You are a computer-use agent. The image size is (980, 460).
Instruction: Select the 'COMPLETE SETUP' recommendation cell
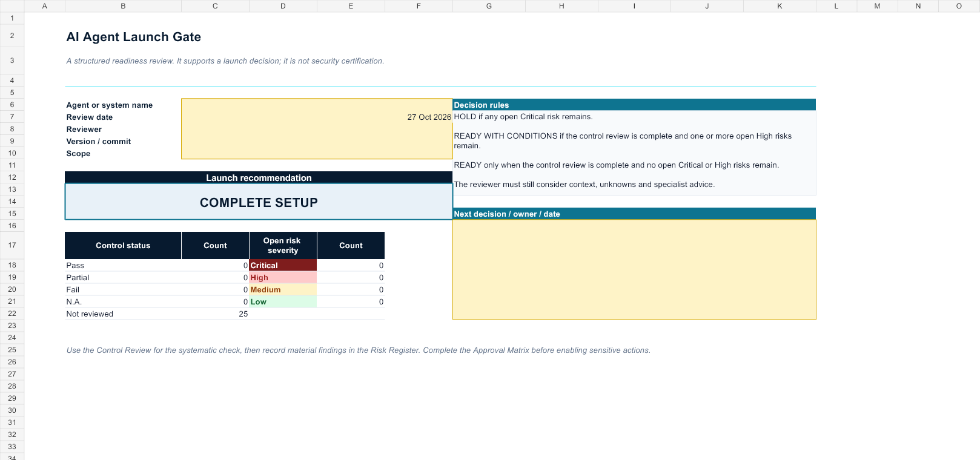point(259,202)
